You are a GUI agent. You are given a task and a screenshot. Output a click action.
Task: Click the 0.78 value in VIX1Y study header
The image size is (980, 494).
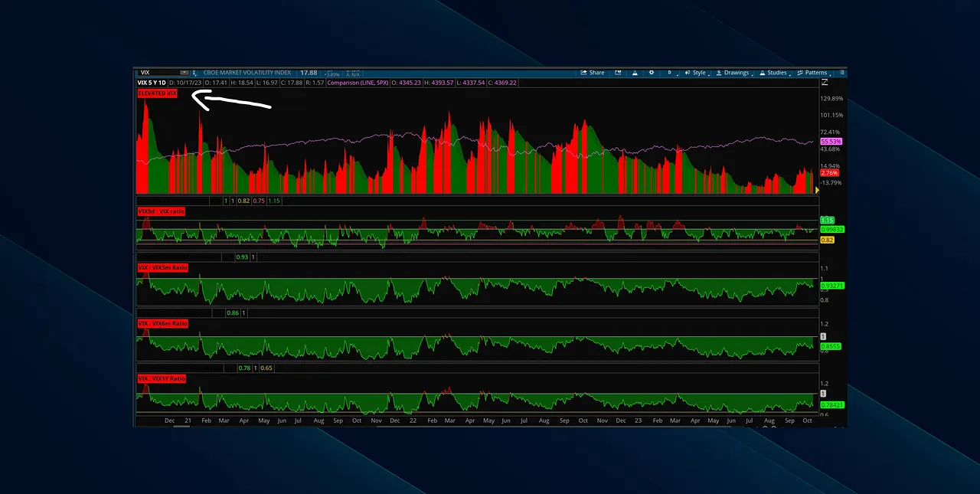point(244,368)
